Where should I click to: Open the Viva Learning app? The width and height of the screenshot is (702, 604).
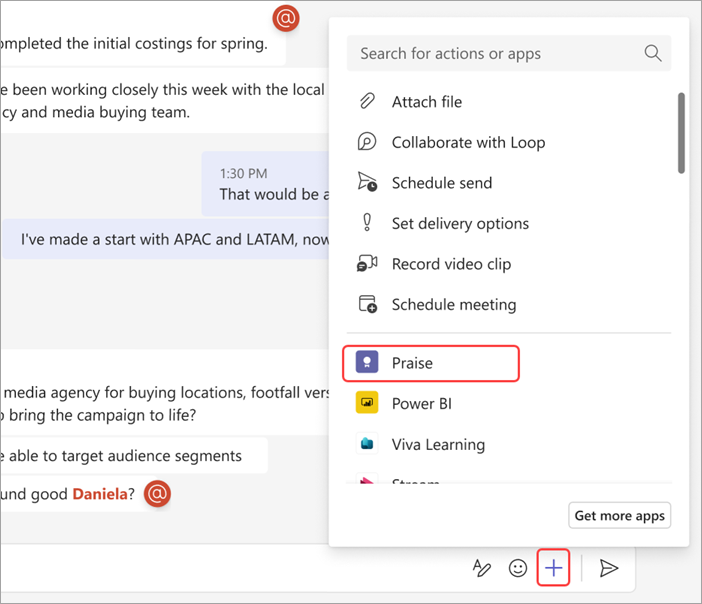click(437, 445)
